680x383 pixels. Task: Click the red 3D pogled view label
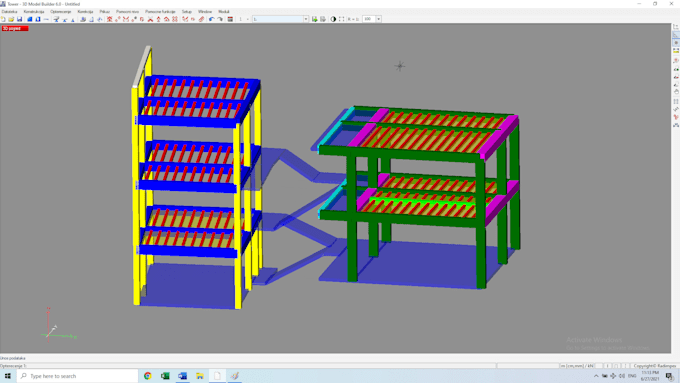pos(15,29)
